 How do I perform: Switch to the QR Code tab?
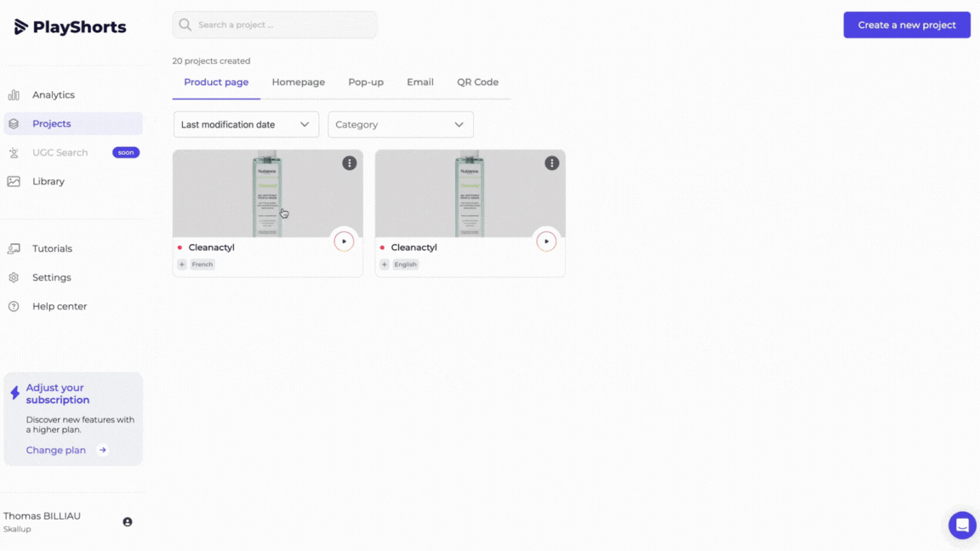(477, 82)
